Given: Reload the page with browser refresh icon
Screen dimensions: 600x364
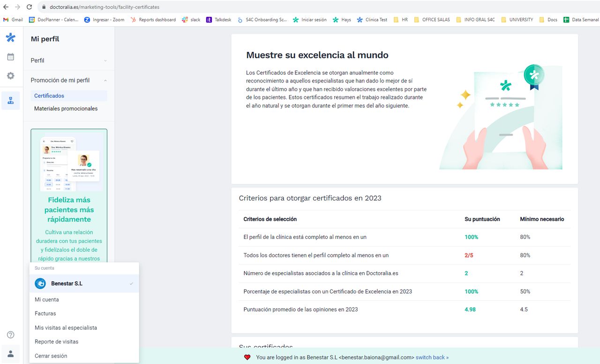Looking at the screenshot, I should pyautogui.click(x=30, y=7).
